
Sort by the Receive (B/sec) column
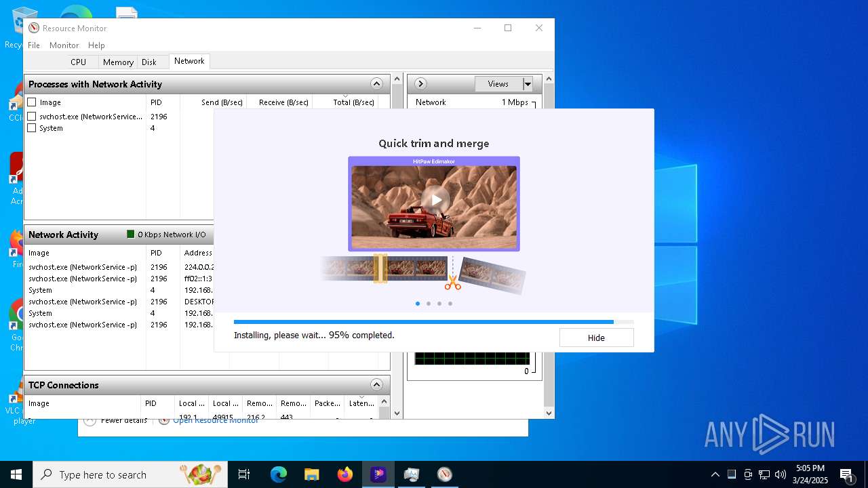(x=279, y=102)
